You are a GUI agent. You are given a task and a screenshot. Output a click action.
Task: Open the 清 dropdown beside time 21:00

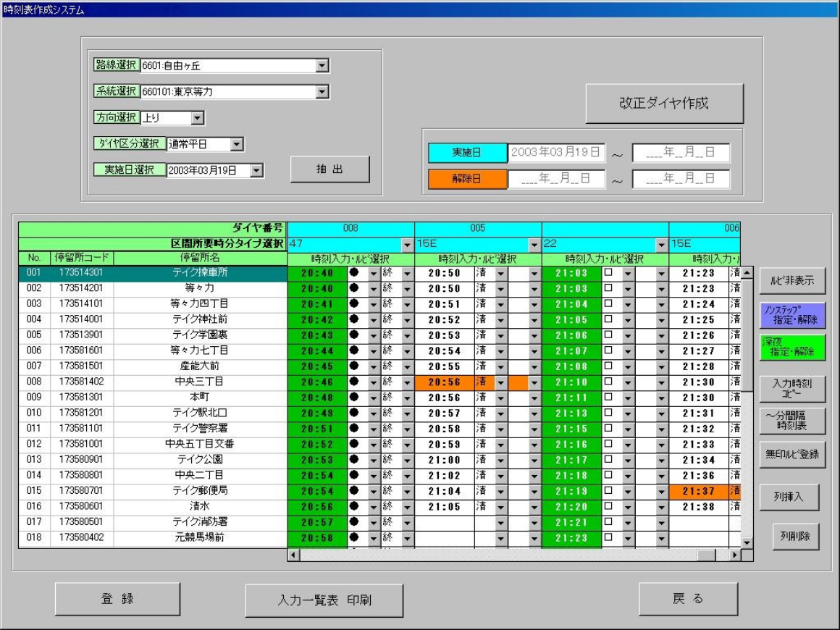(x=500, y=460)
